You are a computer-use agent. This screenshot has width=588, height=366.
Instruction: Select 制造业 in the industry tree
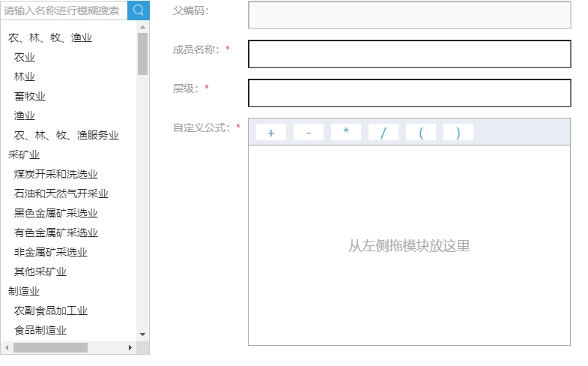coord(24,291)
